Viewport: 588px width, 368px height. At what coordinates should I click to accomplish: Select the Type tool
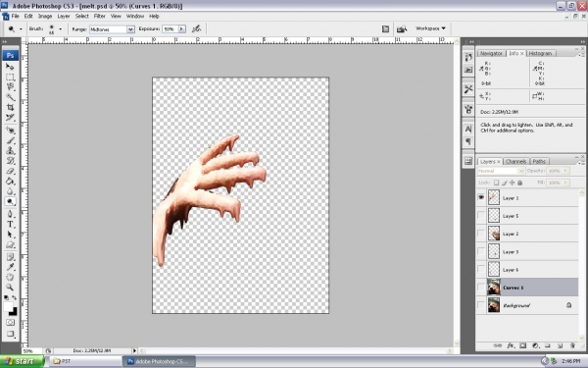(10, 225)
